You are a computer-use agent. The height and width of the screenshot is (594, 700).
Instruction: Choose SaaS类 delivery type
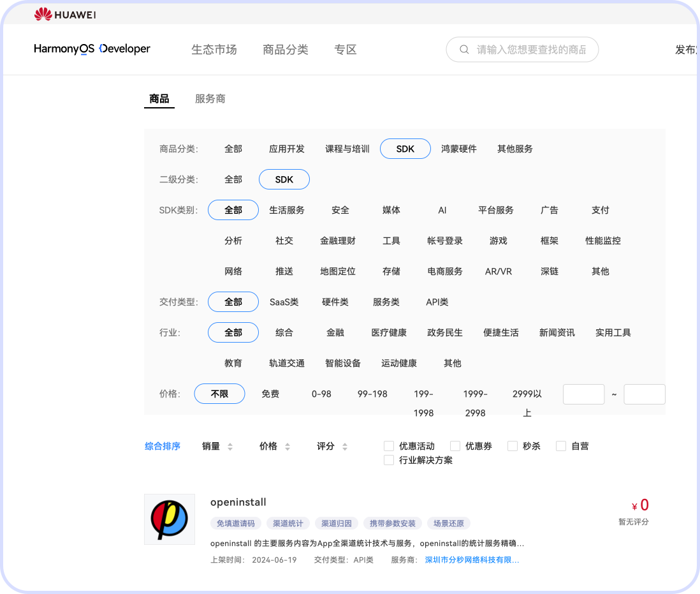point(284,302)
